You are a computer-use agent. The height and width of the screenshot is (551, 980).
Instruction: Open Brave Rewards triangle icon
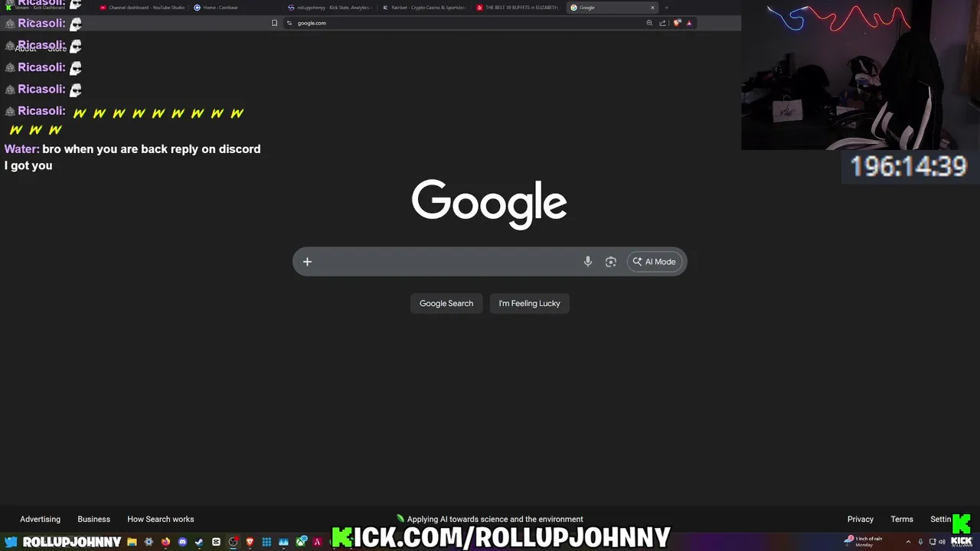689,23
